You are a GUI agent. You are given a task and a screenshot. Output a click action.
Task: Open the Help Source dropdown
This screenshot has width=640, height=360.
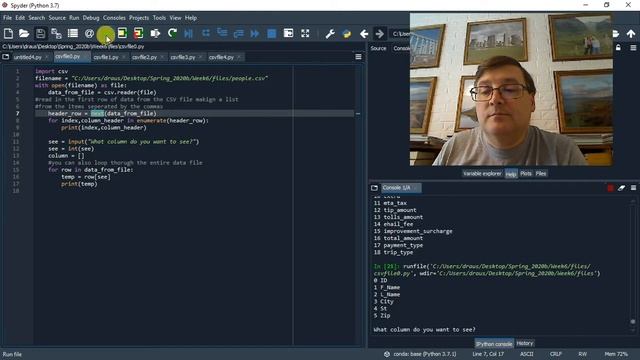(x=402, y=48)
